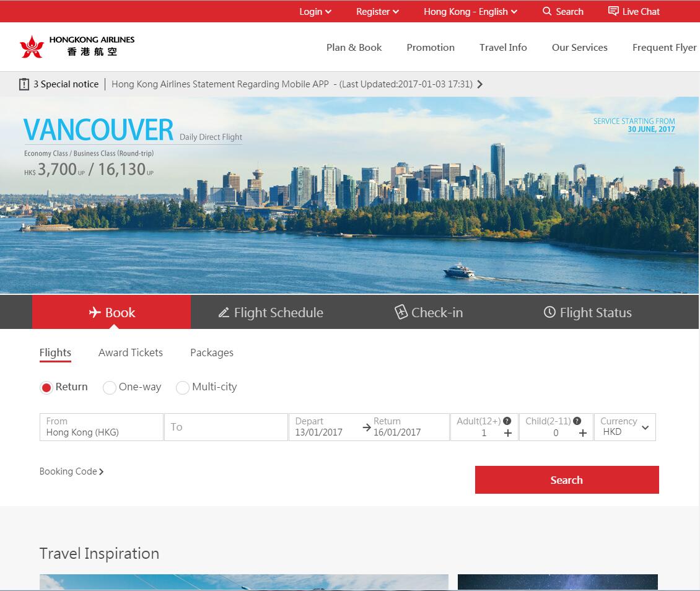Open the Frequent Flyer menu

664,47
